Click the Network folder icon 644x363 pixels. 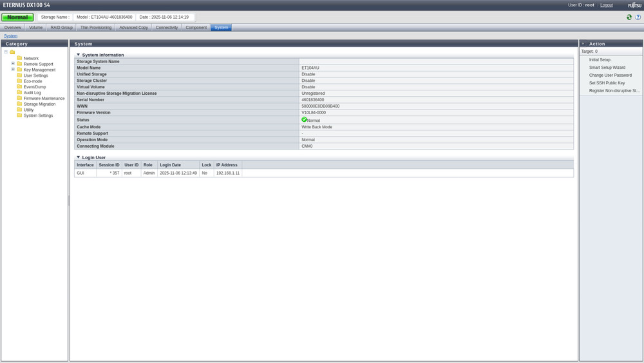[x=19, y=58]
